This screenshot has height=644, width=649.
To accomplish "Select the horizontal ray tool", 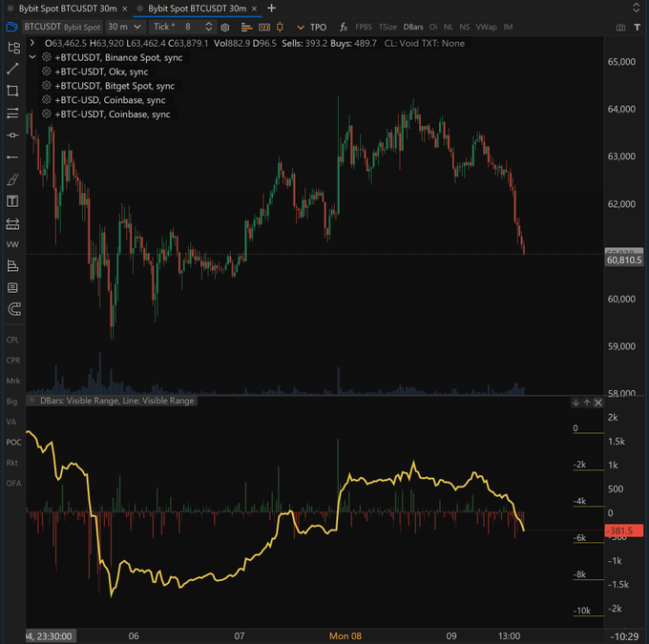I will coord(12,156).
